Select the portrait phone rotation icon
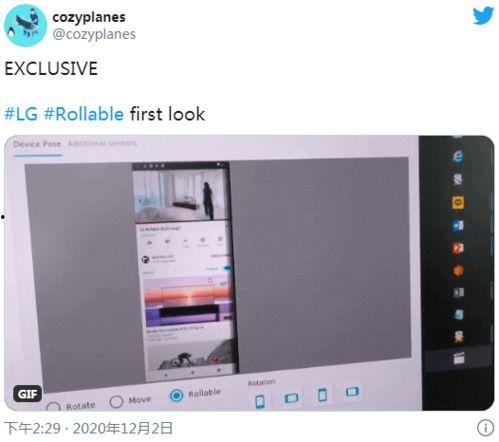This screenshot has width=499, height=442. point(260,401)
